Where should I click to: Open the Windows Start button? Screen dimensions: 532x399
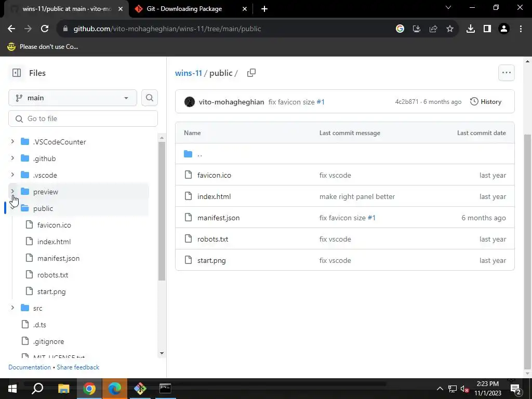pos(12,389)
